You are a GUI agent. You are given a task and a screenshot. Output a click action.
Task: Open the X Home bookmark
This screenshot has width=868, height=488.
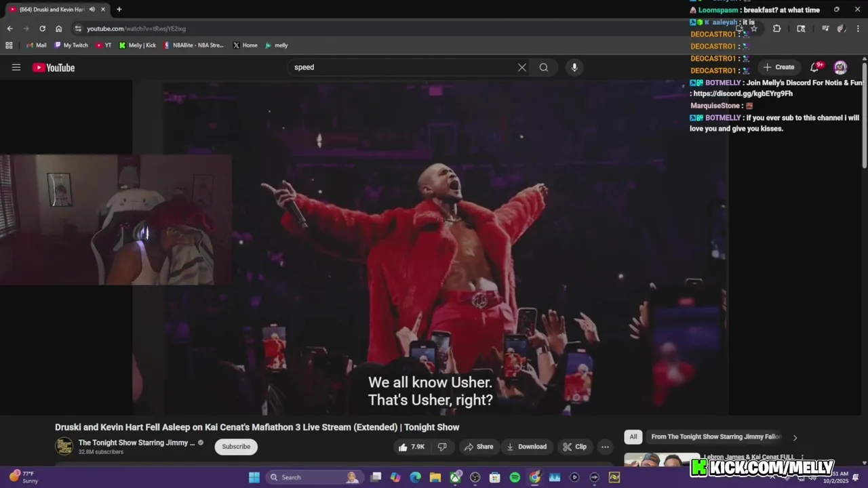(x=245, y=45)
